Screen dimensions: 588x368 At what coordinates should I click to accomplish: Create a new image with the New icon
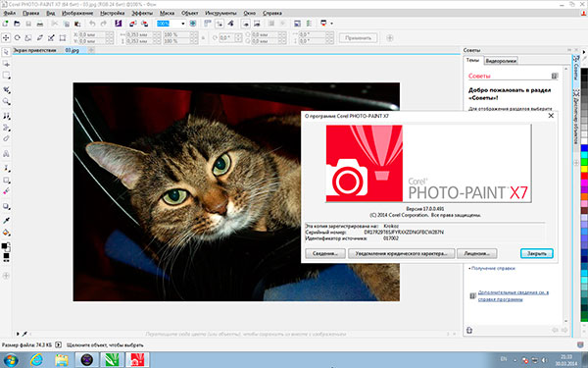5,24
